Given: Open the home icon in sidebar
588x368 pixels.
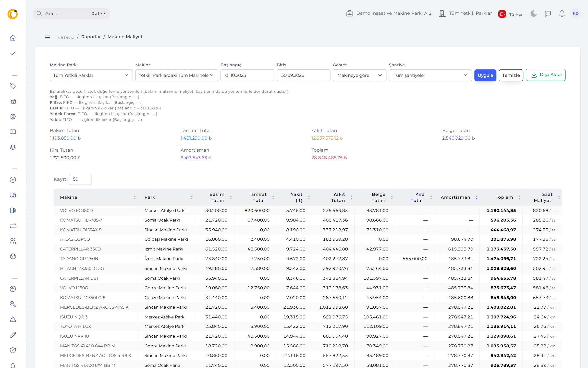Looking at the screenshot, I should click(13, 38).
